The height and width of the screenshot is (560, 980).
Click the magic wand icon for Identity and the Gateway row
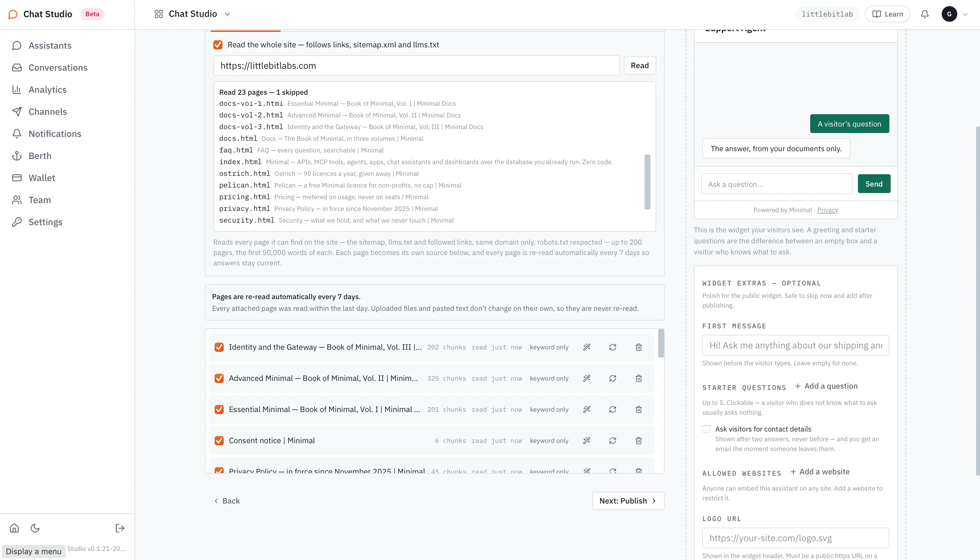[587, 347]
